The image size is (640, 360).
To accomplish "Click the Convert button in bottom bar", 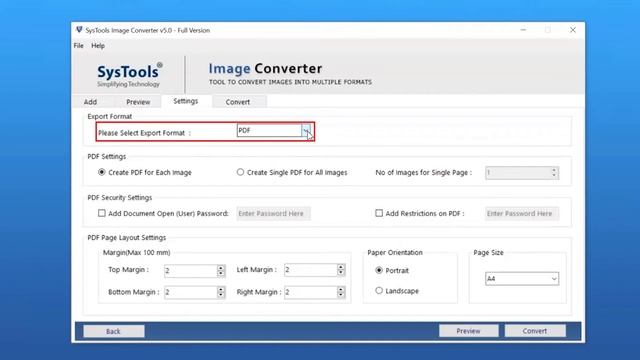I will pyautogui.click(x=535, y=331).
